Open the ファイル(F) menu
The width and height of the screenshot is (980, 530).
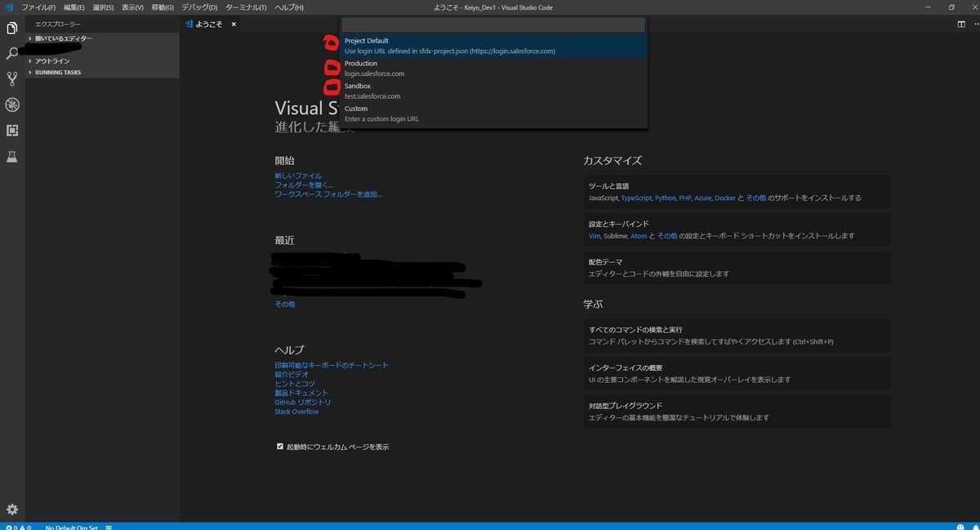point(38,7)
